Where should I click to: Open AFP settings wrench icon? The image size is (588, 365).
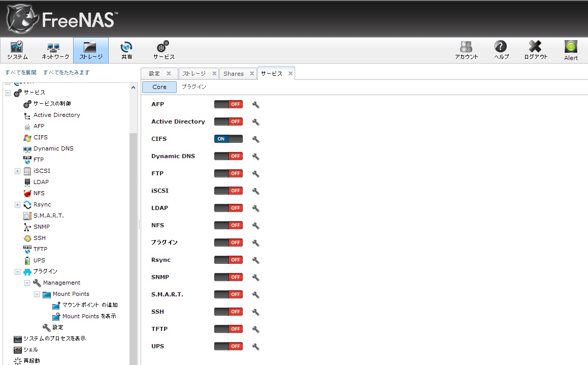pos(256,105)
